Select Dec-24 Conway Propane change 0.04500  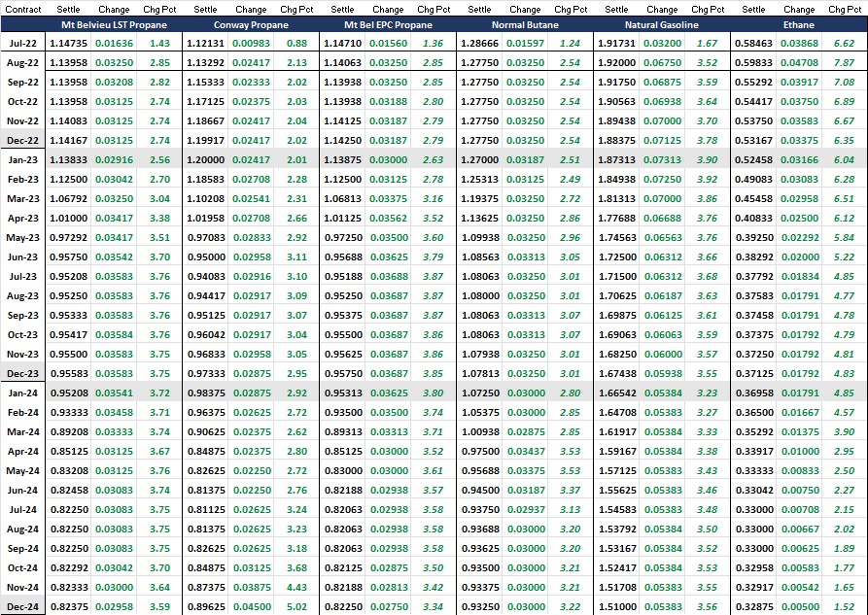tap(252, 606)
